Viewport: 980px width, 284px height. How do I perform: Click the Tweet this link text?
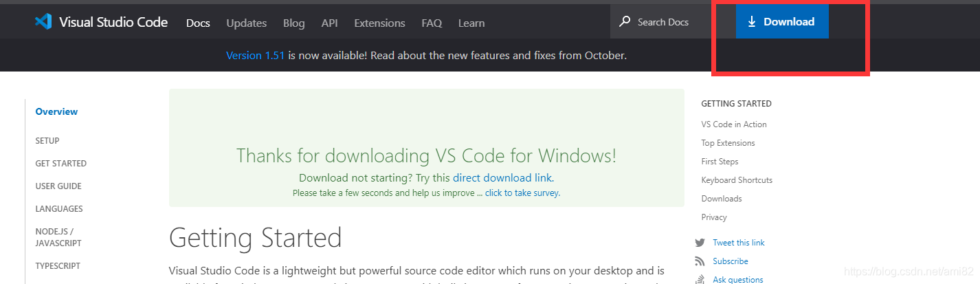pos(739,243)
